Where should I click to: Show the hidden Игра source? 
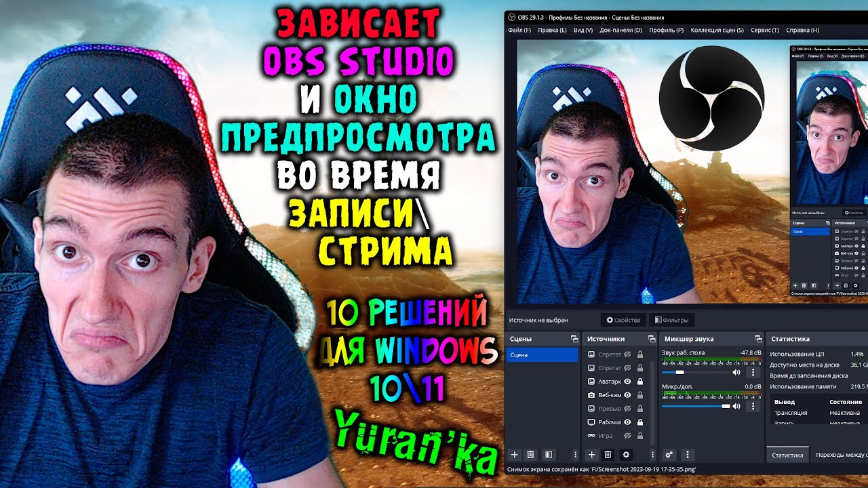(627, 435)
